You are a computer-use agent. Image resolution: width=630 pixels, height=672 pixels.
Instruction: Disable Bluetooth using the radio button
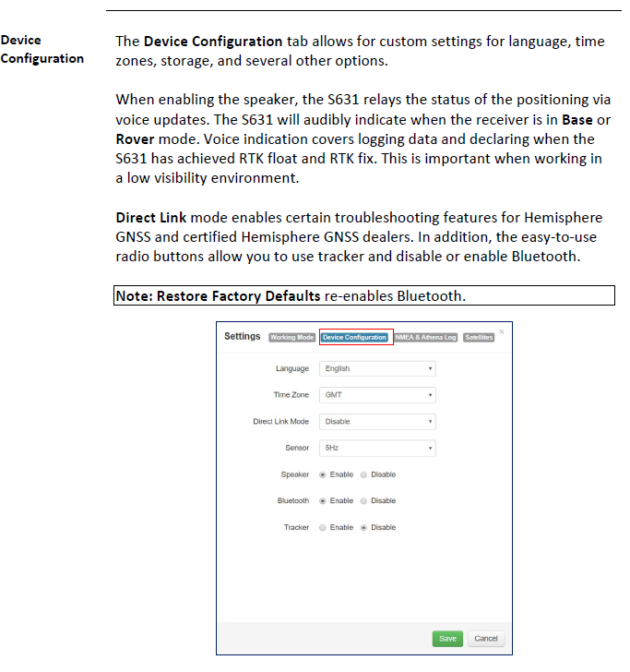coord(363,501)
